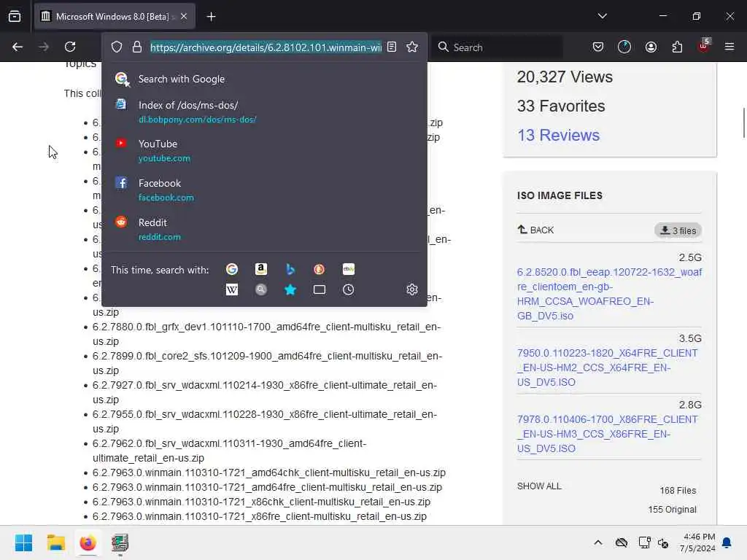Viewport: 747px width, 560px height.
Task: Open the Firefox application hamburger menu
Action: (729, 47)
